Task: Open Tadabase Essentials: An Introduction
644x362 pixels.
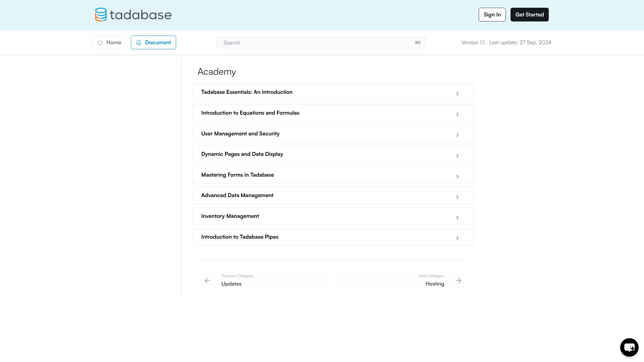Action: (333, 92)
